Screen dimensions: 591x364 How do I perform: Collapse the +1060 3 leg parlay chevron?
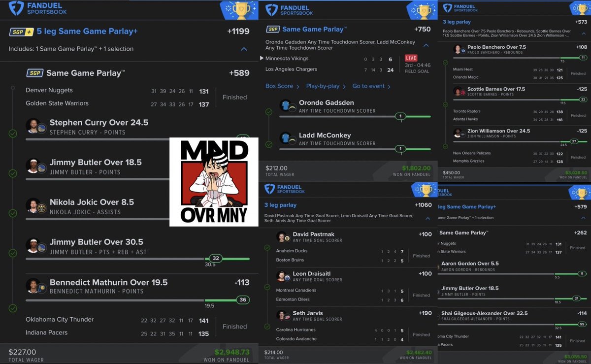tap(427, 218)
